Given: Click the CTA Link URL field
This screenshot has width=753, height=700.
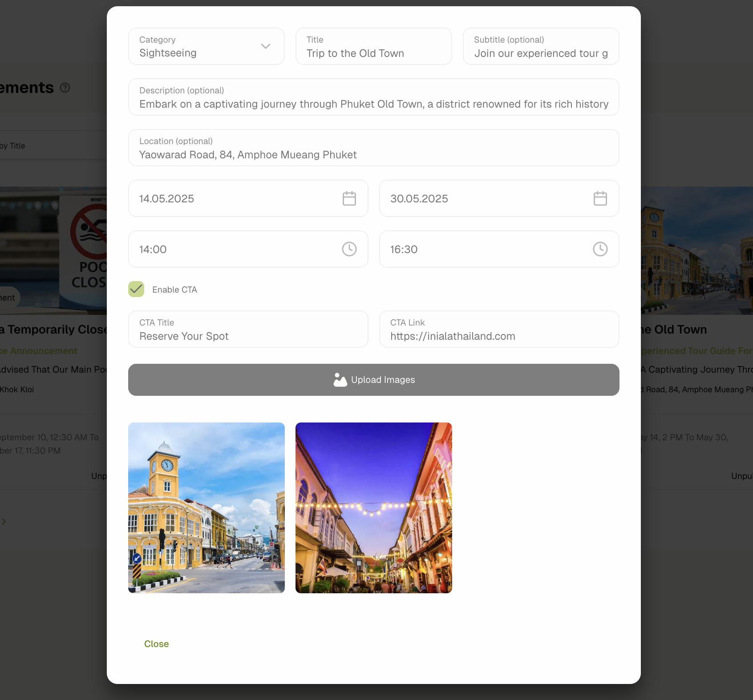Looking at the screenshot, I should click(499, 330).
